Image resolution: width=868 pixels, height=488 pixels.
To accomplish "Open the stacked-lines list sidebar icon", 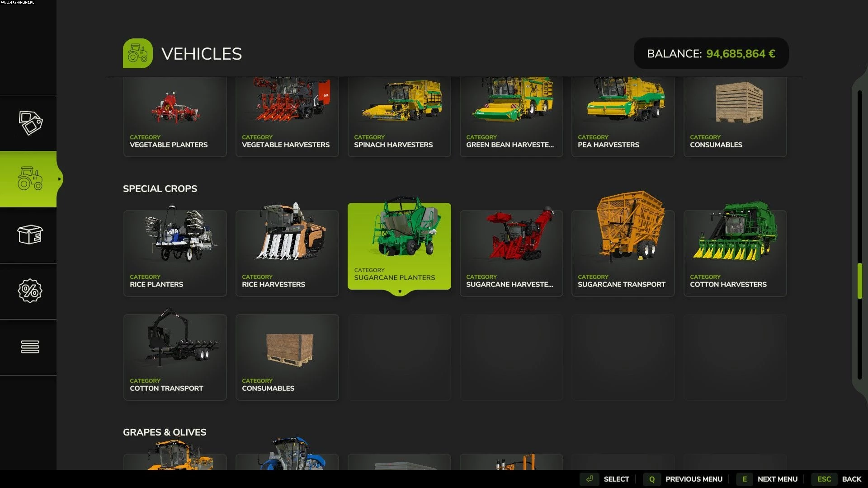I will pos(30,347).
